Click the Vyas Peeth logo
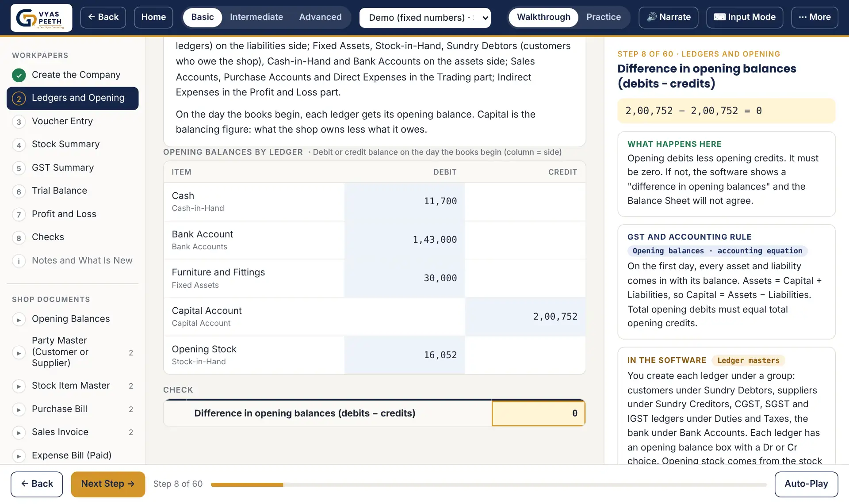The height and width of the screenshot is (504, 849). (x=41, y=18)
